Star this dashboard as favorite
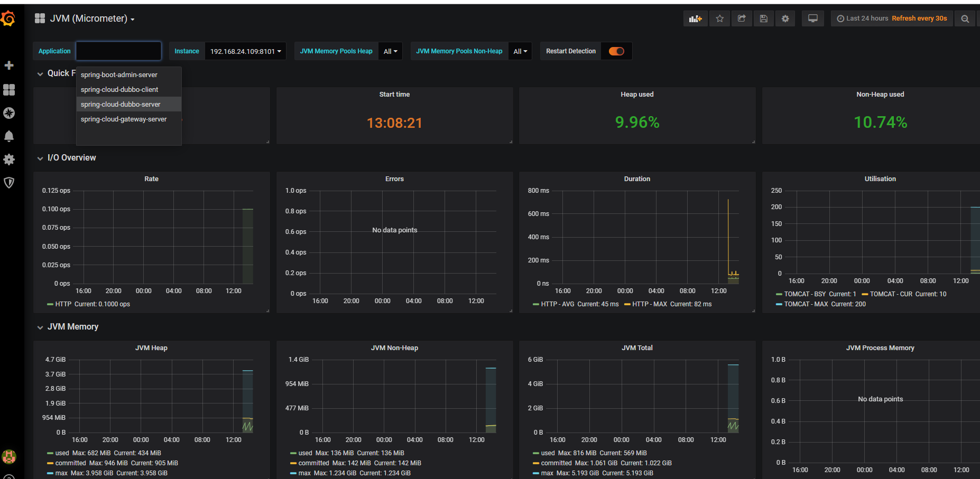980x479 pixels. [x=719, y=18]
